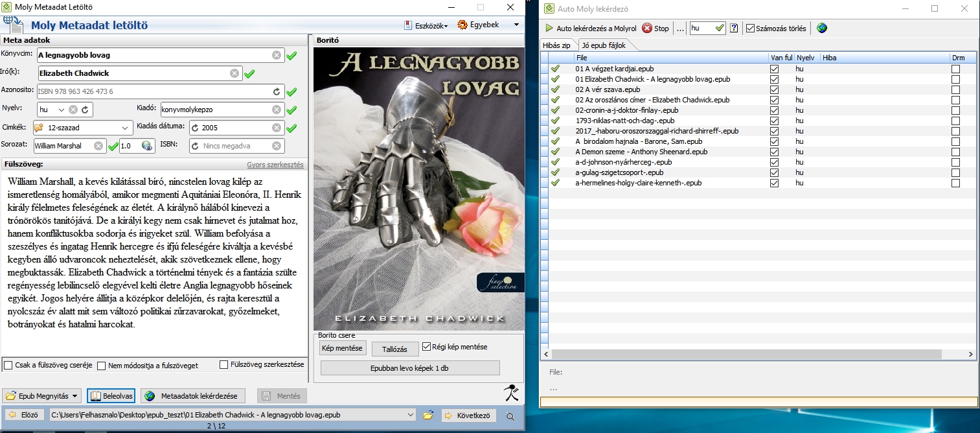
Task: Enable Nem módosítja a fulszöveget
Action: point(102,366)
